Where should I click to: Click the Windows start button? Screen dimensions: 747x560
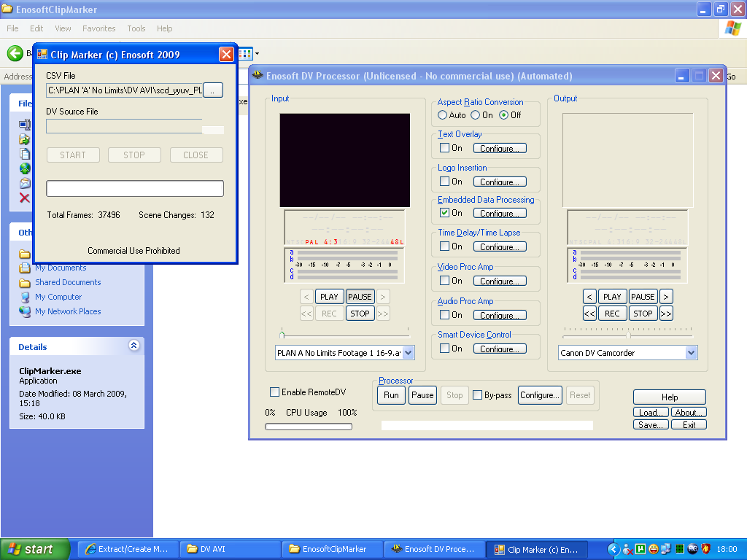pyautogui.click(x=35, y=549)
